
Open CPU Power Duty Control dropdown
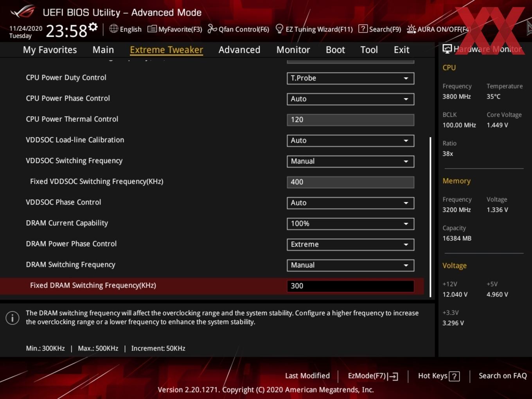point(350,78)
